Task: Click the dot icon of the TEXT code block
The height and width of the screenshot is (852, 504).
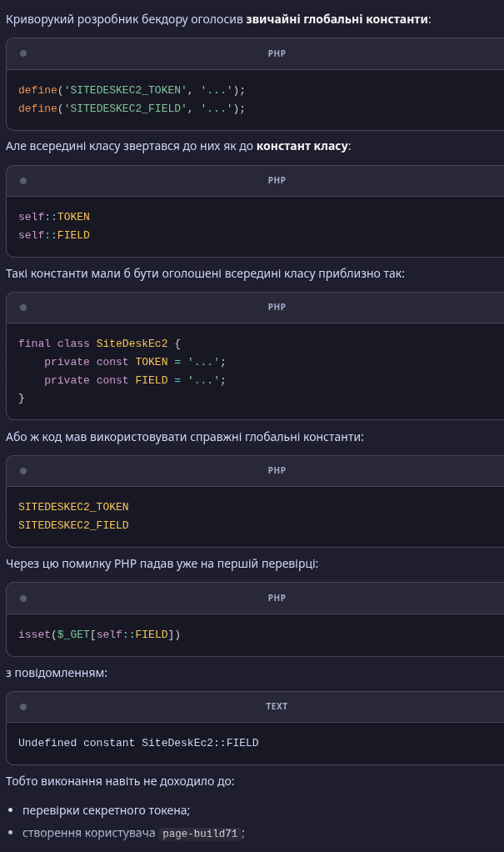Action: point(23,706)
